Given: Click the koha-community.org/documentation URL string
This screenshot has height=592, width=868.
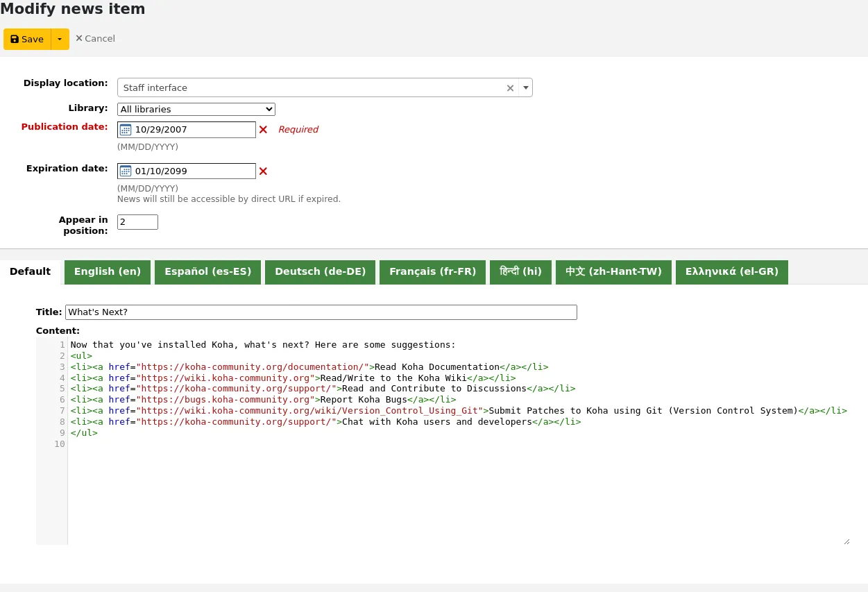Looking at the screenshot, I should [253, 367].
